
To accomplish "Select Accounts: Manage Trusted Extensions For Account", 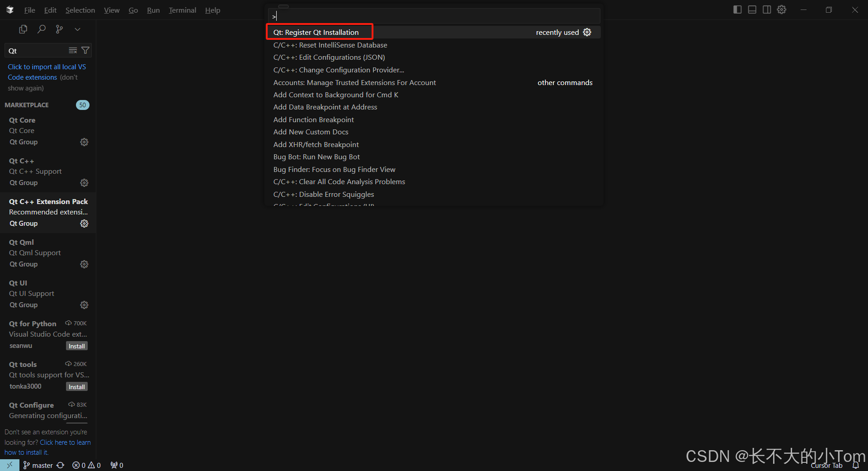I will (433, 82).
